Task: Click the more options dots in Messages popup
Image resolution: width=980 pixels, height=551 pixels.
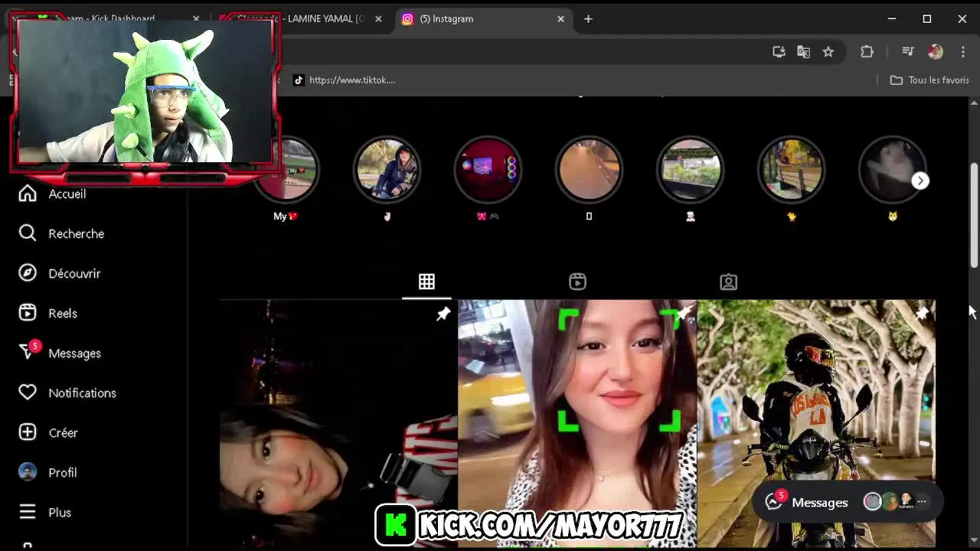Action: pyautogui.click(x=922, y=502)
